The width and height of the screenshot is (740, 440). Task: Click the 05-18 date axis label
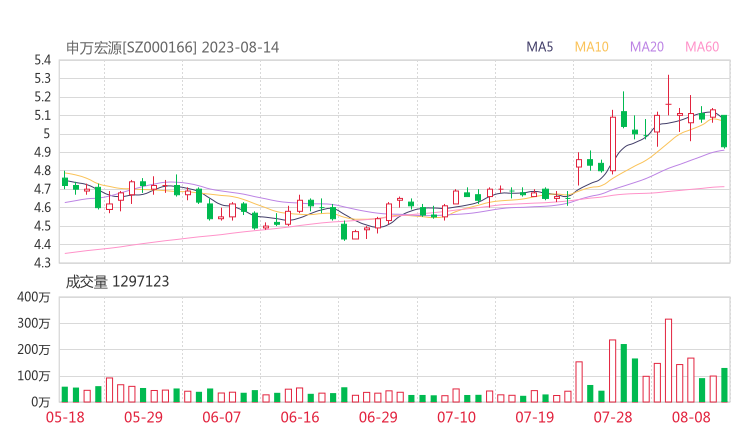coord(65,417)
